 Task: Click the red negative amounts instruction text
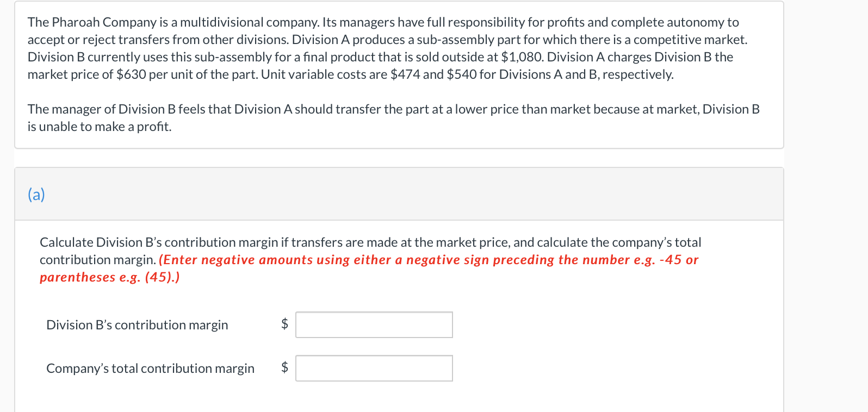pos(370,269)
